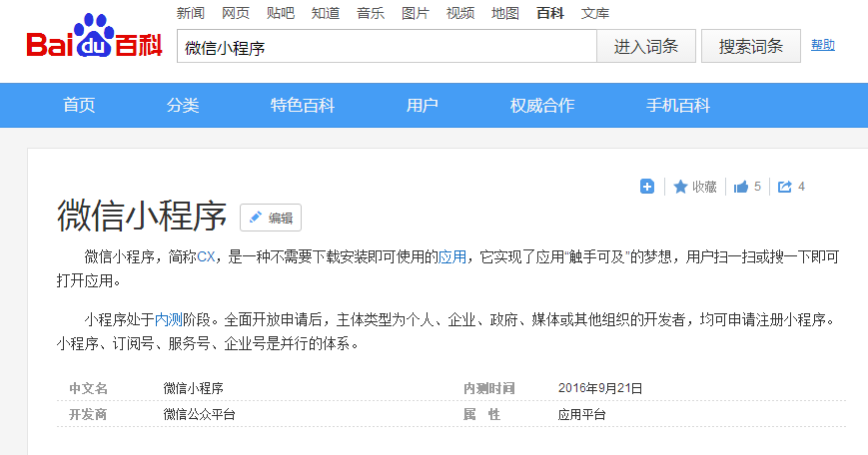Image resolution: width=868 pixels, height=455 pixels.
Task: Select the 权威合作 navigation tab
Action: coord(542,106)
